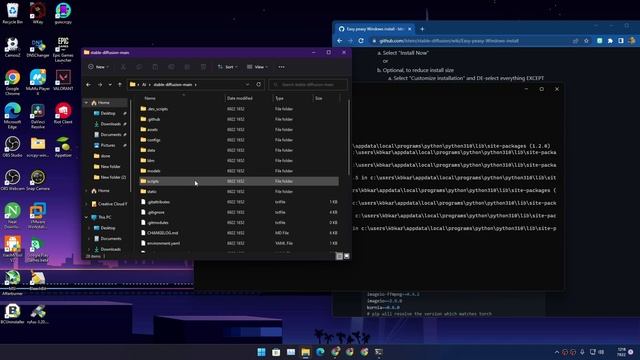Open Chrome extensions puzzle icon
This screenshot has width=640, height=360.
click(610, 41)
